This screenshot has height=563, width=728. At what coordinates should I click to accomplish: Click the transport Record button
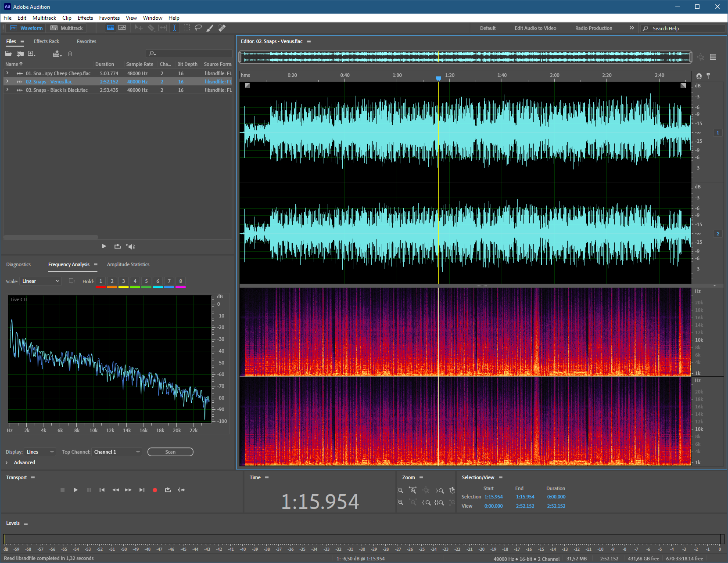(155, 490)
